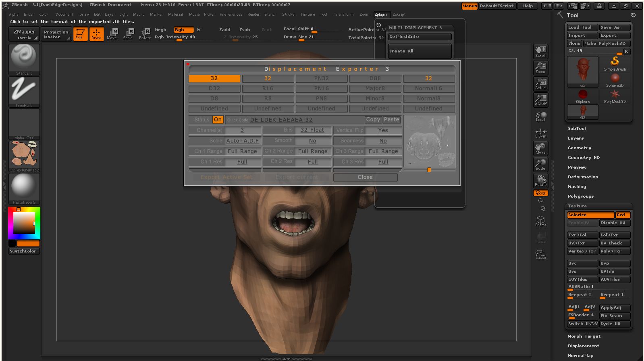Image resolution: width=644 pixels, height=361 pixels.
Task: Toggle the Local transformations icon
Action: pos(540,116)
